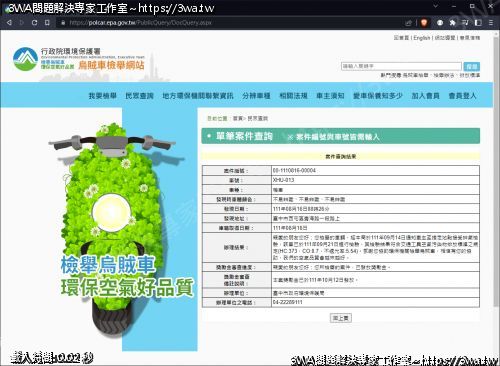
Task: Bookmark this page using the bookmark icon
Action: click(x=47, y=23)
